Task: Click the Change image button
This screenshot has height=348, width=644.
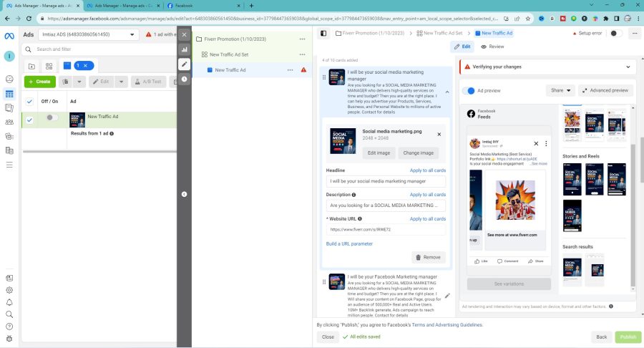Action: pos(418,153)
